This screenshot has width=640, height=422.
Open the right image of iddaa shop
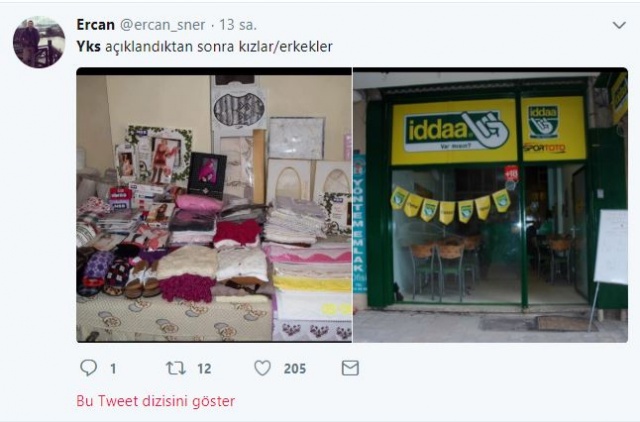click(x=490, y=205)
